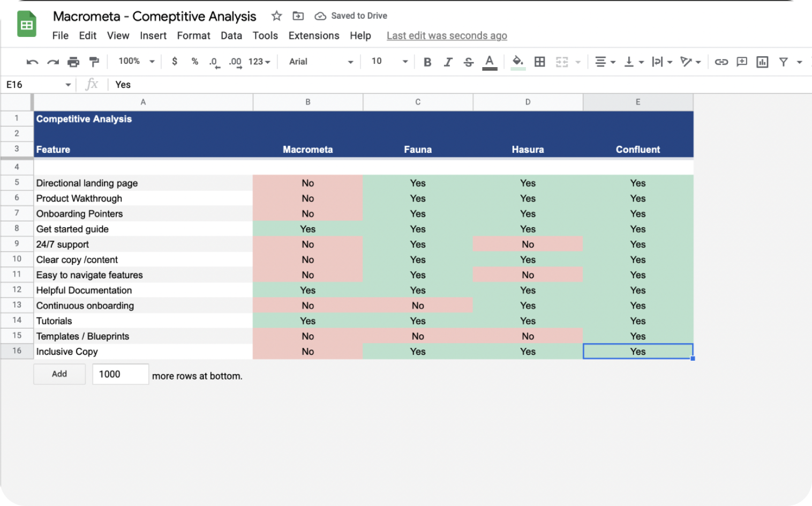Screen dimensions: 812x506
Task: Insert link with chain icon
Action: 721,62
